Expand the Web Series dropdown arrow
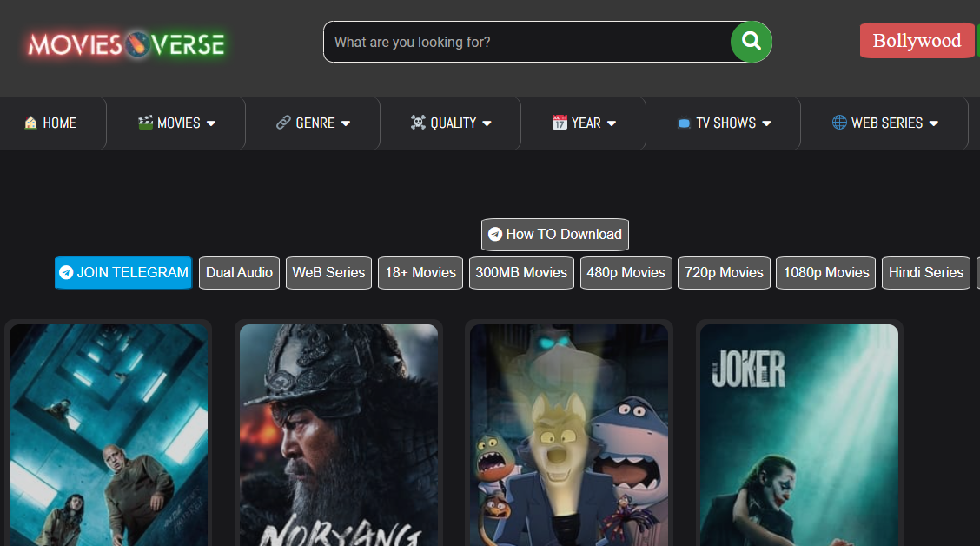This screenshot has width=980, height=546. point(934,123)
